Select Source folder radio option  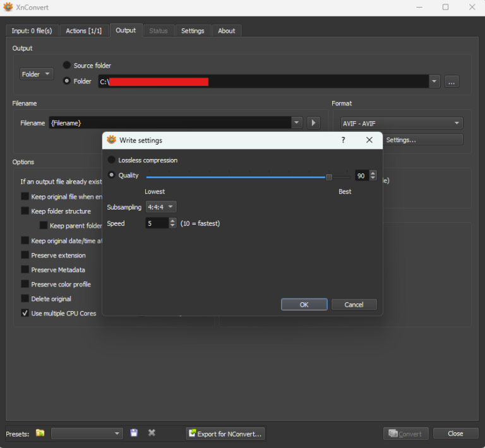(67, 65)
